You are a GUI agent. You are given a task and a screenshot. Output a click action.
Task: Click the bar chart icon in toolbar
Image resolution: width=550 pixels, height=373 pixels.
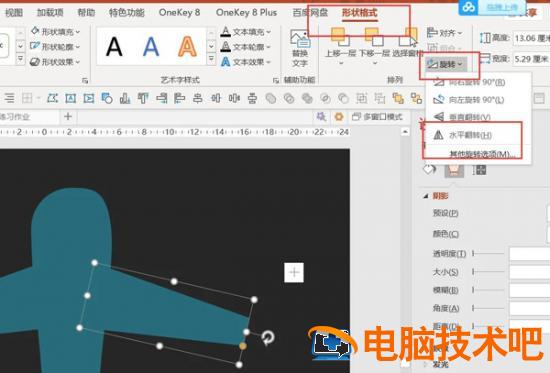tap(125, 98)
